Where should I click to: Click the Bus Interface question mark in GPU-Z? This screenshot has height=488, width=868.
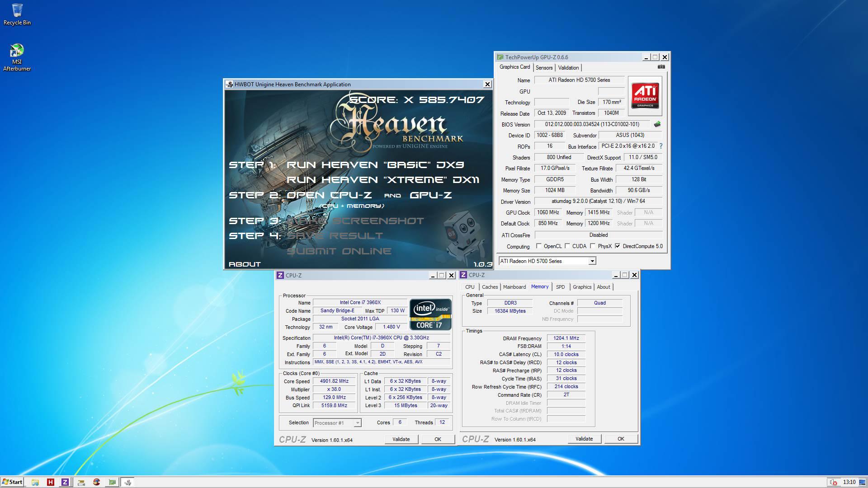(x=661, y=146)
